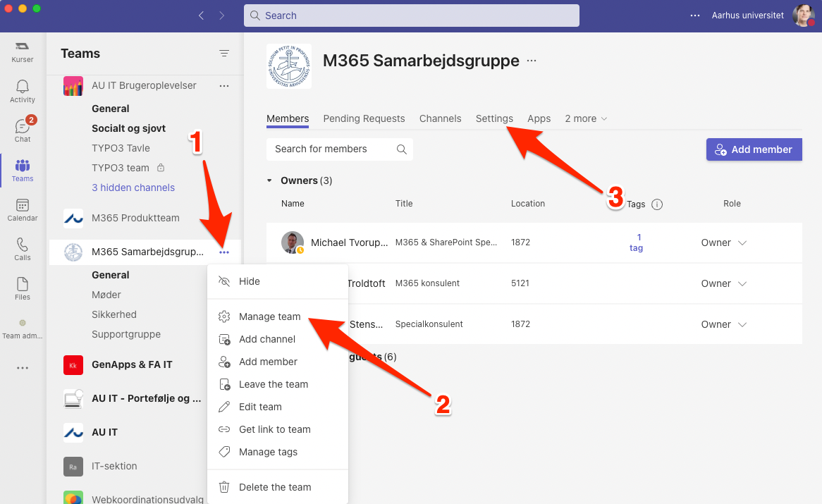Open the Møder channel
822x504 pixels.
[106, 295]
